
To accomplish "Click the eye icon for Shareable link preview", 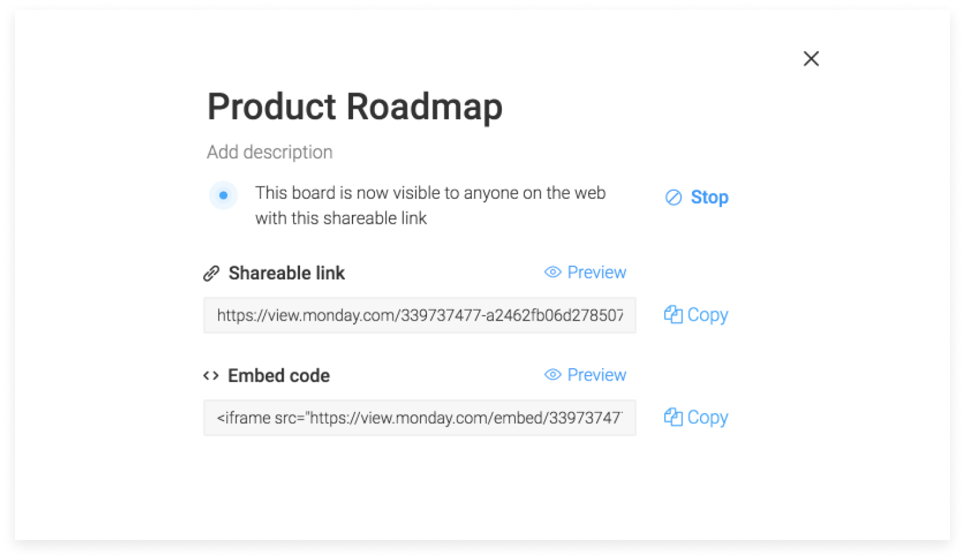I will pos(552,272).
